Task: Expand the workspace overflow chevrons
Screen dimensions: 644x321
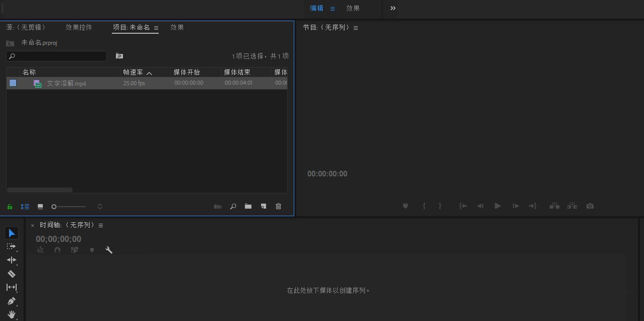Action: [393, 8]
